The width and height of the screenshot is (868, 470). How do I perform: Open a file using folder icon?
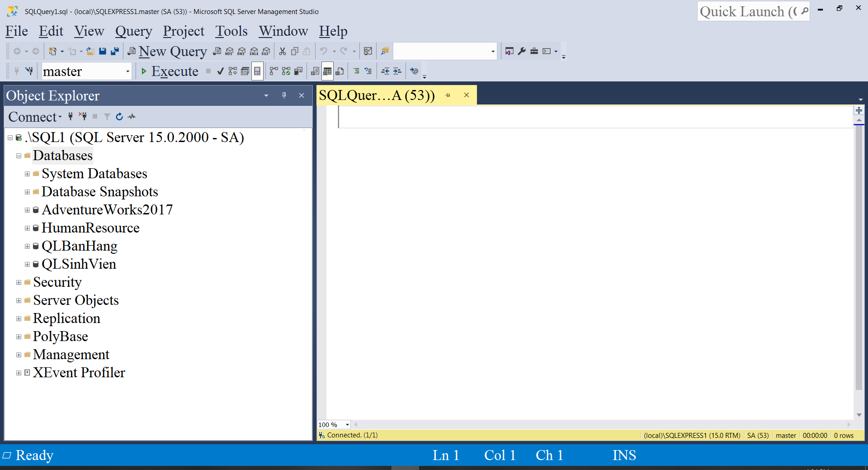click(90, 51)
